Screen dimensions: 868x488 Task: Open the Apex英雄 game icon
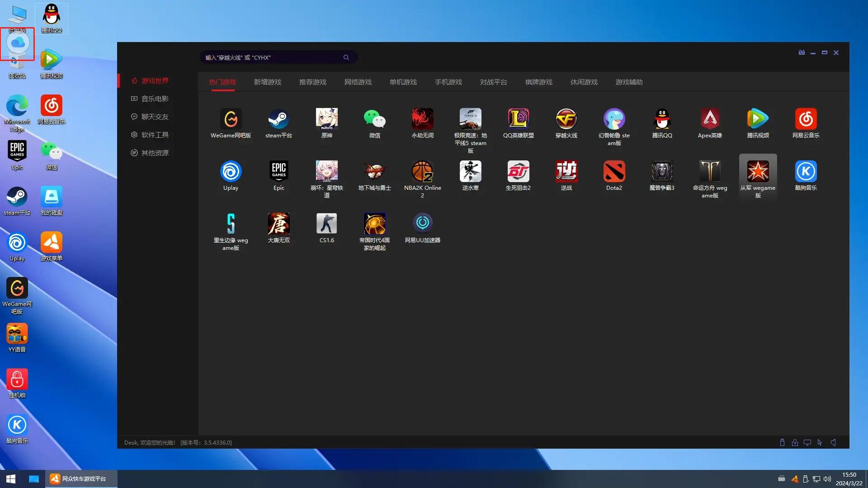coord(710,119)
